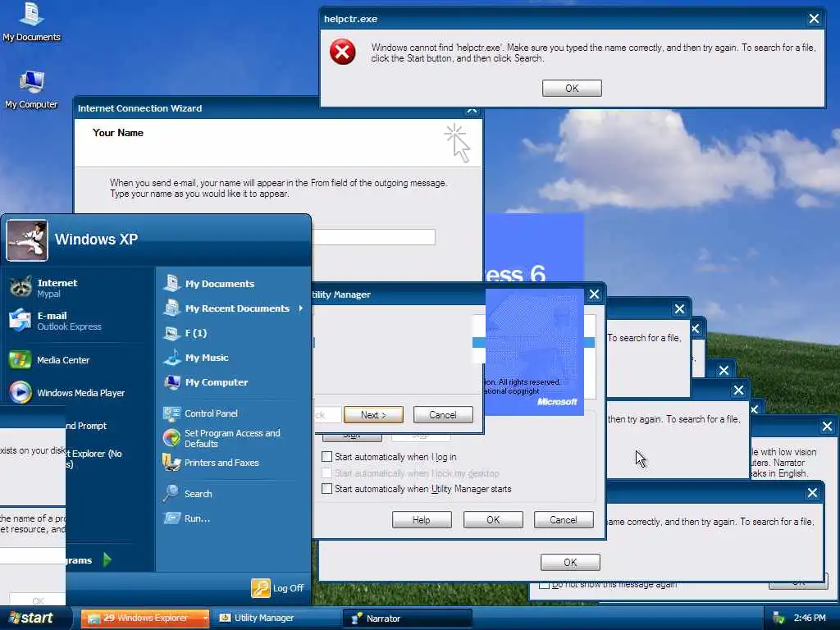
Task: Open Control Panel
Action: (x=200, y=413)
